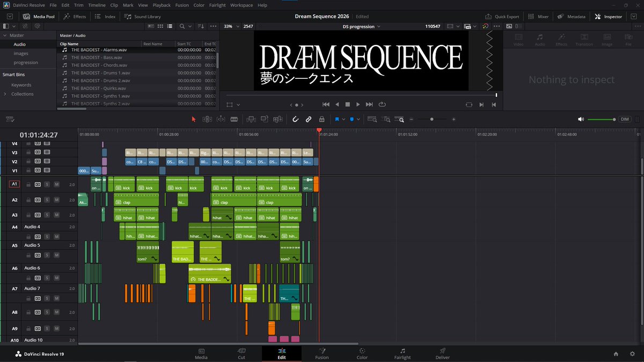Open marker color dropdown arrow
This screenshot has height=362, width=644.
pyautogui.click(x=358, y=120)
